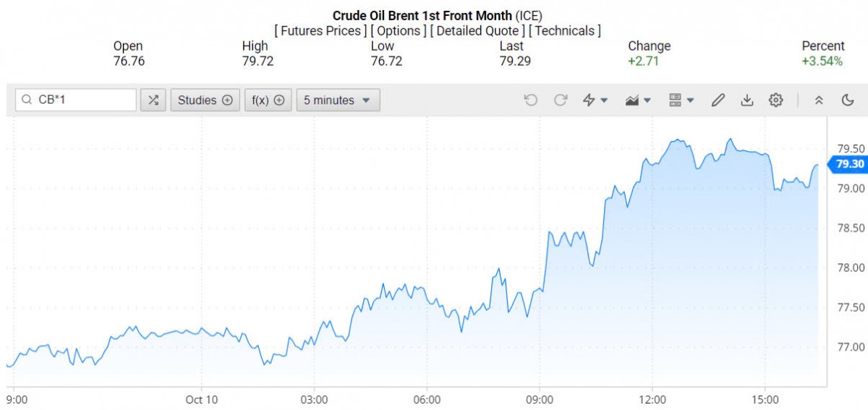
Task: Go to the Options link
Action: coord(398,31)
